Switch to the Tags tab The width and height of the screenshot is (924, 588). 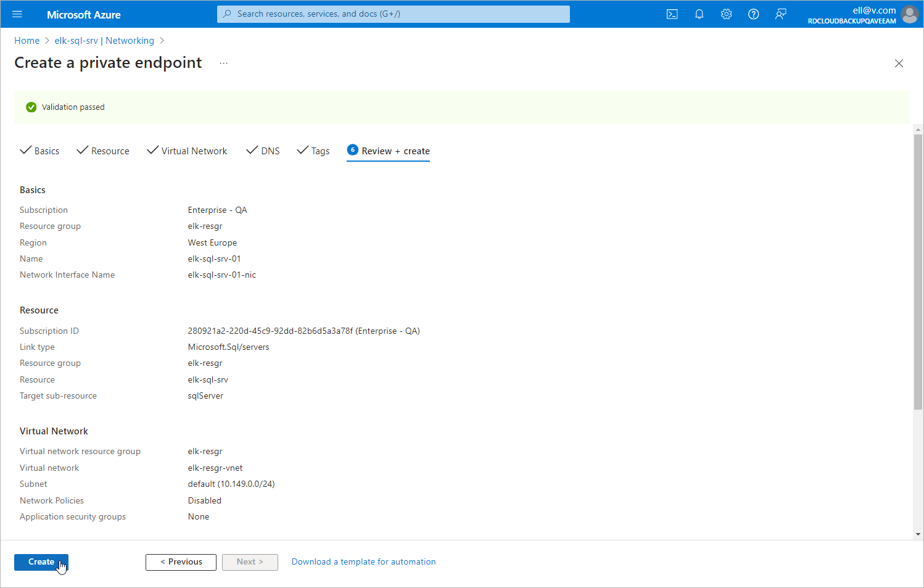point(313,151)
